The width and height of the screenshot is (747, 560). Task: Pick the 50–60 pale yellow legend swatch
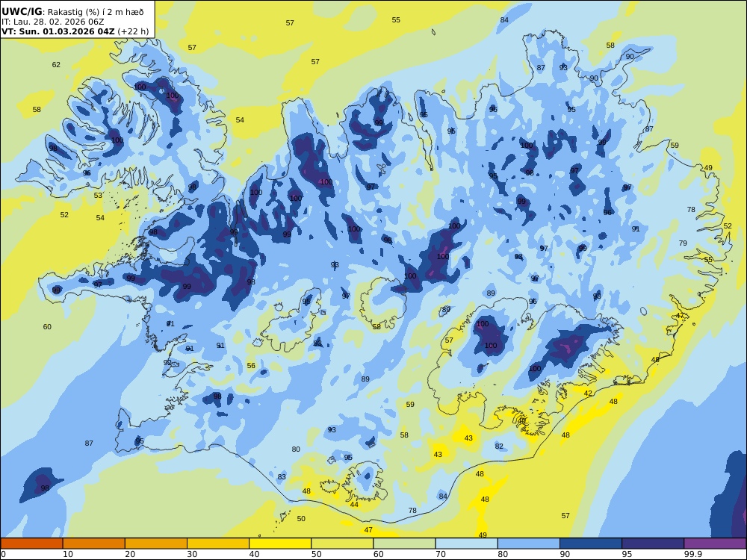pos(342,544)
